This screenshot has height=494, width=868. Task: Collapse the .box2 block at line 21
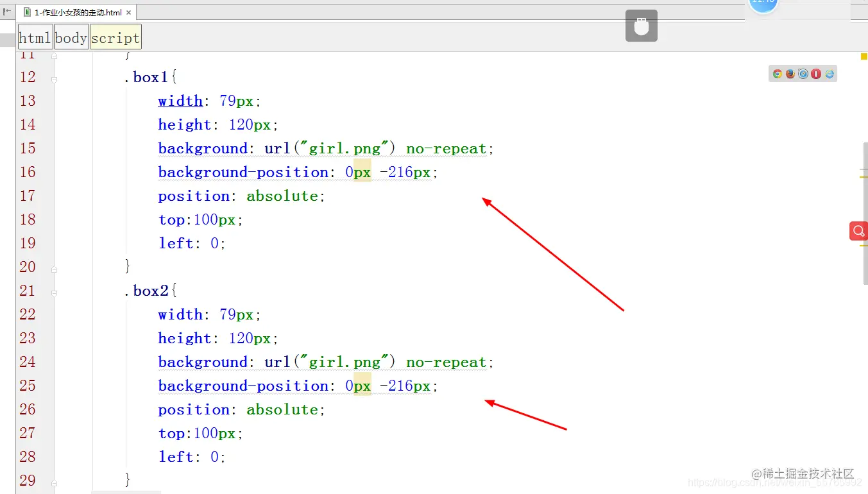[x=55, y=293]
